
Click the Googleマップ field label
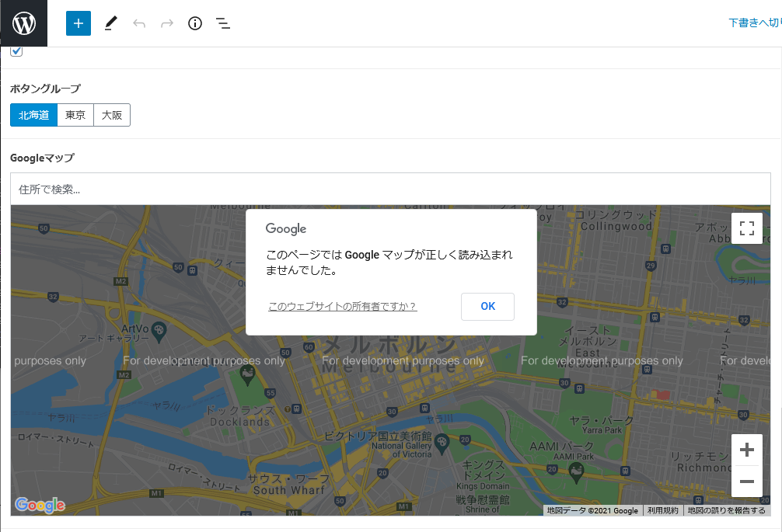[x=43, y=158]
